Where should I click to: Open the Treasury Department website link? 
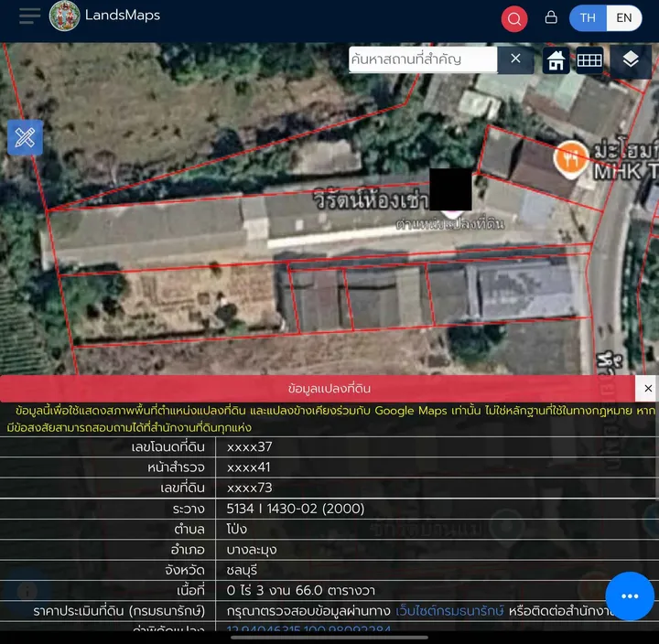click(x=449, y=611)
